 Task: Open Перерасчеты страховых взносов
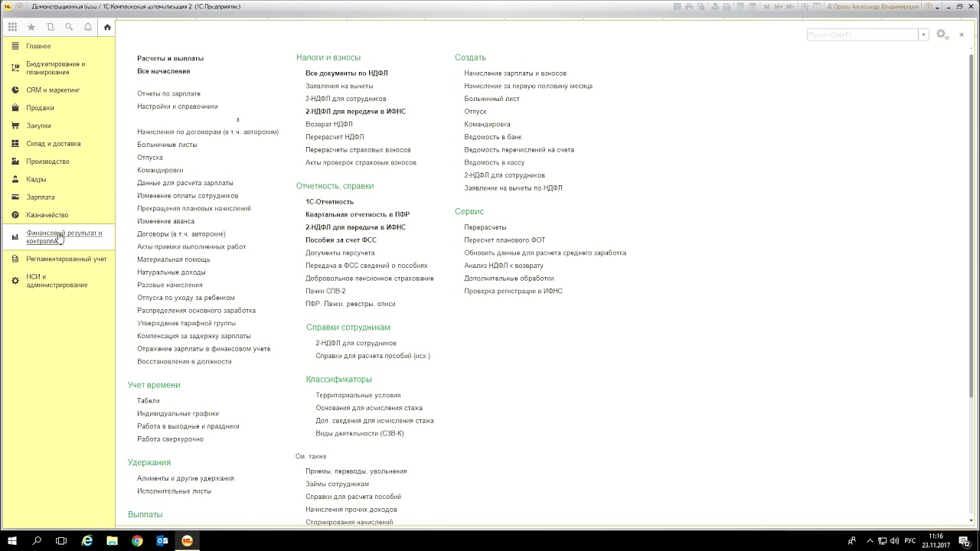[358, 150]
